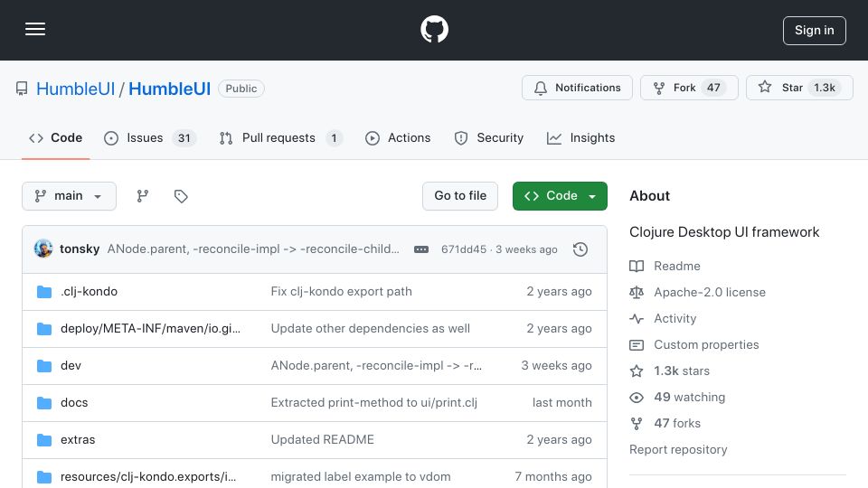Click the Public visibility badge
The height and width of the screenshot is (488, 868).
pyautogui.click(x=241, y=89)
